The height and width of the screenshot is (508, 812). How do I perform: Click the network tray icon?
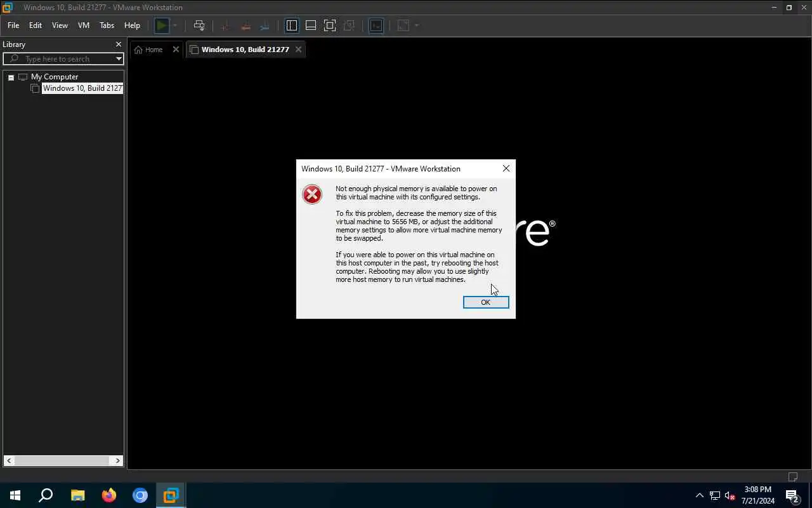point(715,495)
